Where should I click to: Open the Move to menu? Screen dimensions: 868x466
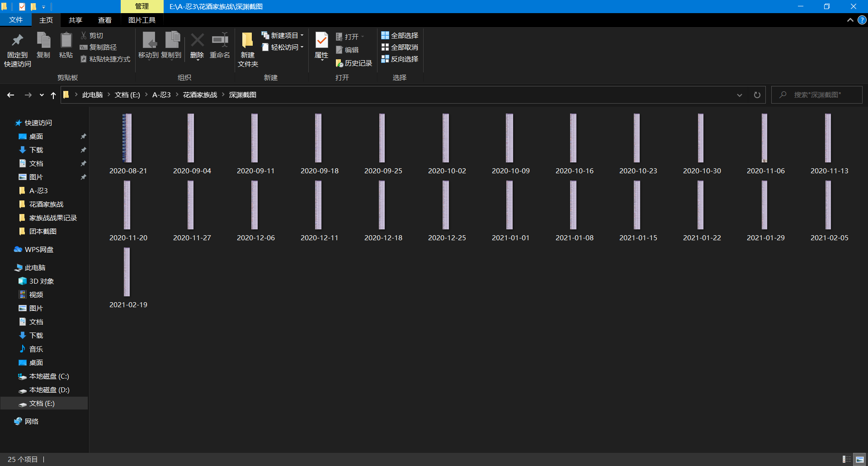pyautogui.click(x=148, y=46)
